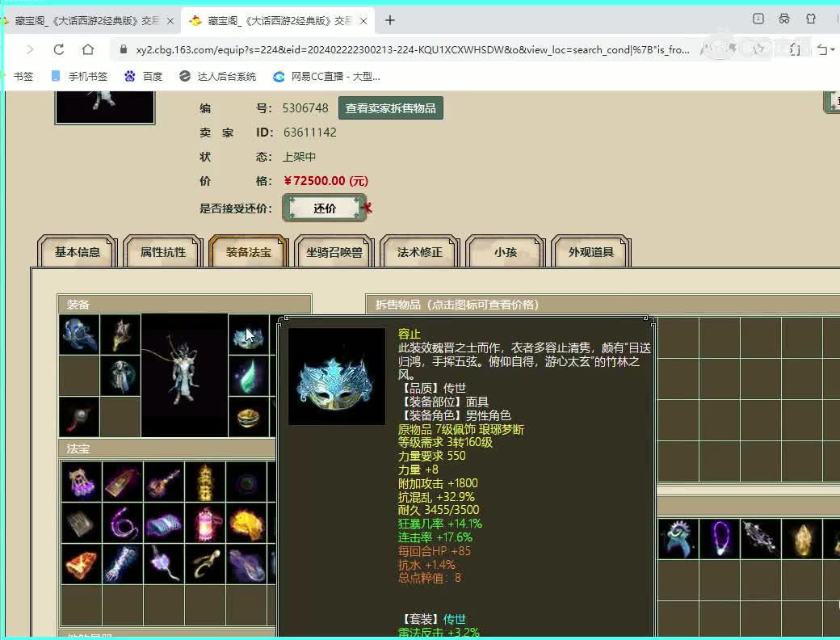The width and height of the screenshot is (840, 640).
Task: Open the 达人后台系统 bookmark
Action: click(217, 77)
